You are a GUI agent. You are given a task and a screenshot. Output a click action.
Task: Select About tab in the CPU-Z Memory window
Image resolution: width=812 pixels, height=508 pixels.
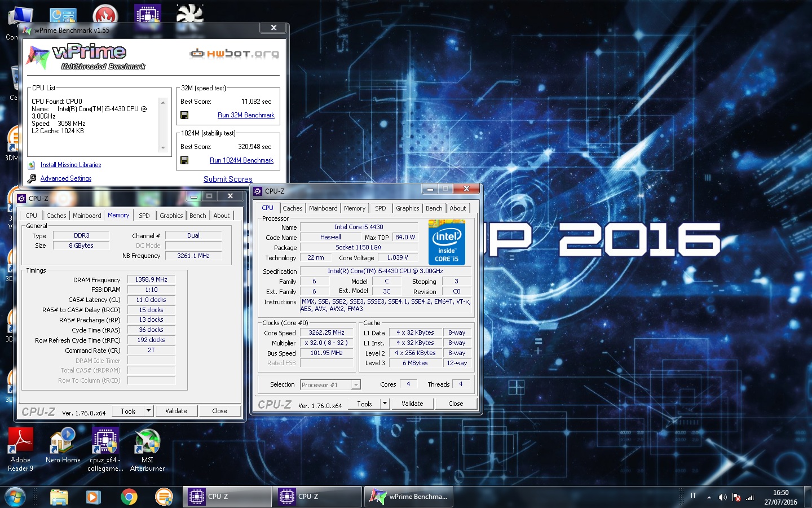(x=222, y=216)
